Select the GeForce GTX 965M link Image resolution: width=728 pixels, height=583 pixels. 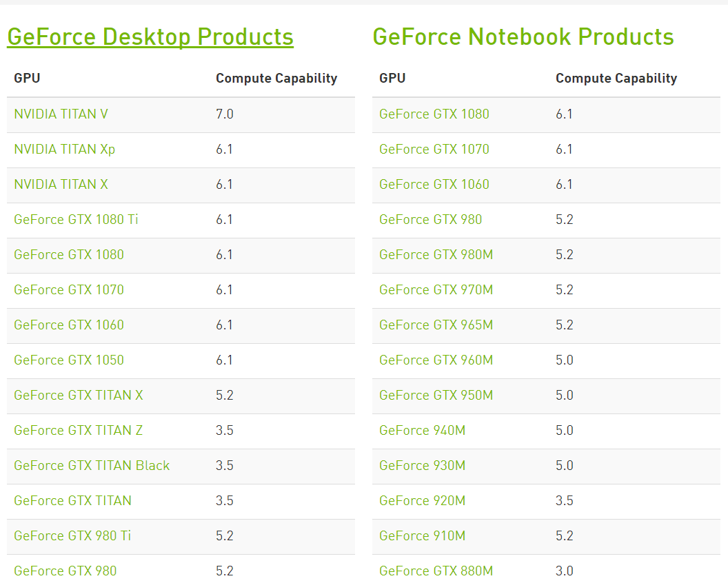pyautogui.click(x=436, y=325)
